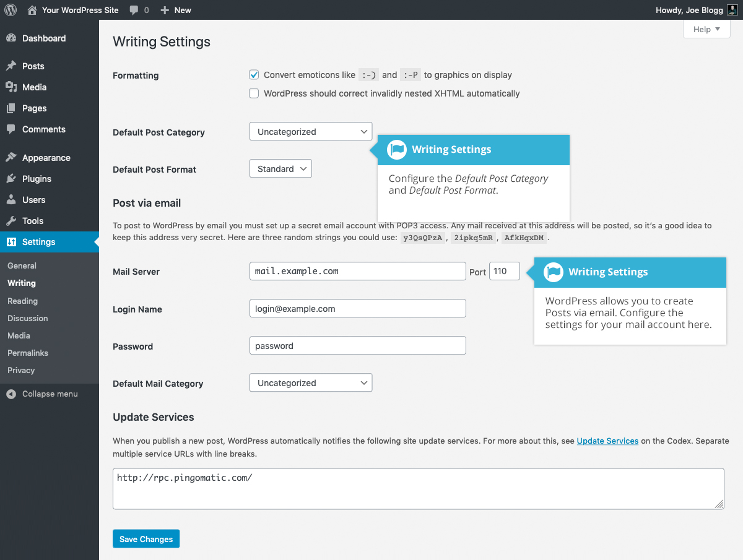Open General settings submenu
This screenshot has height=560, width=743.
pyautogui.click(x=22, y=265)
